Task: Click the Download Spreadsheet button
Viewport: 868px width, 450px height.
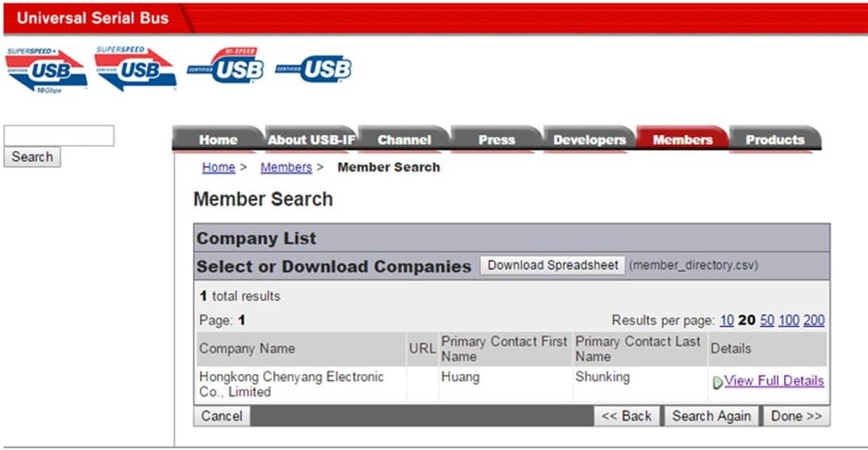Action: (553, 265)
